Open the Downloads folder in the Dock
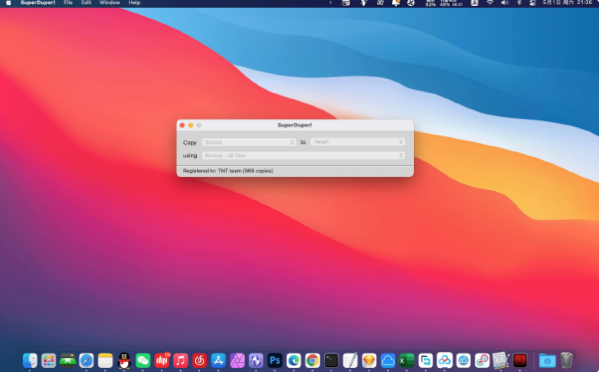Viewport: 599px width, 372px height. pyautogui.click(x=547, y=360)
